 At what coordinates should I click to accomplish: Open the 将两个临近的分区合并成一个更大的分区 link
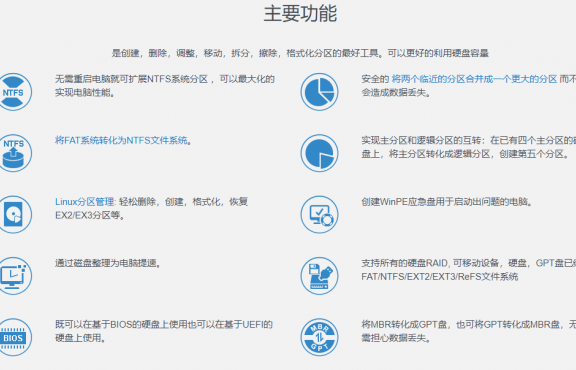(x=474, y=79)
